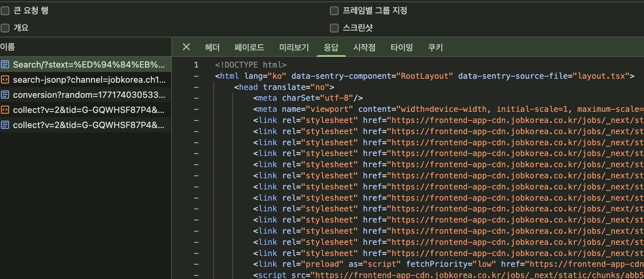Image resolution: width=644 pixels, height=279 pixels.
Task: Switch to the 타이밍 tab
Action: pos(402,47)
